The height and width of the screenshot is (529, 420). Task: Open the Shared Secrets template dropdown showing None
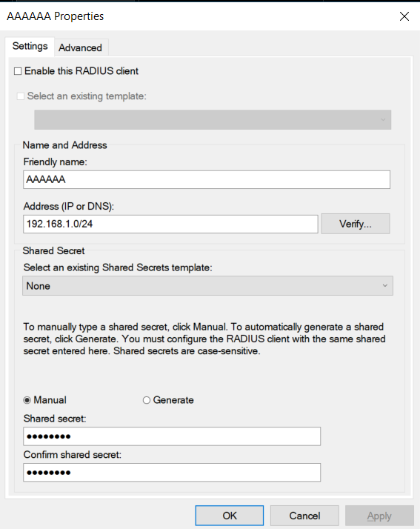click(x=207, y=286)
